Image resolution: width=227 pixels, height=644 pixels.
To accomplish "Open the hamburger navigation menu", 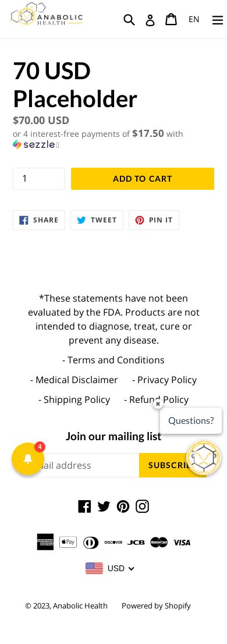I will click(x=218, y=20).
